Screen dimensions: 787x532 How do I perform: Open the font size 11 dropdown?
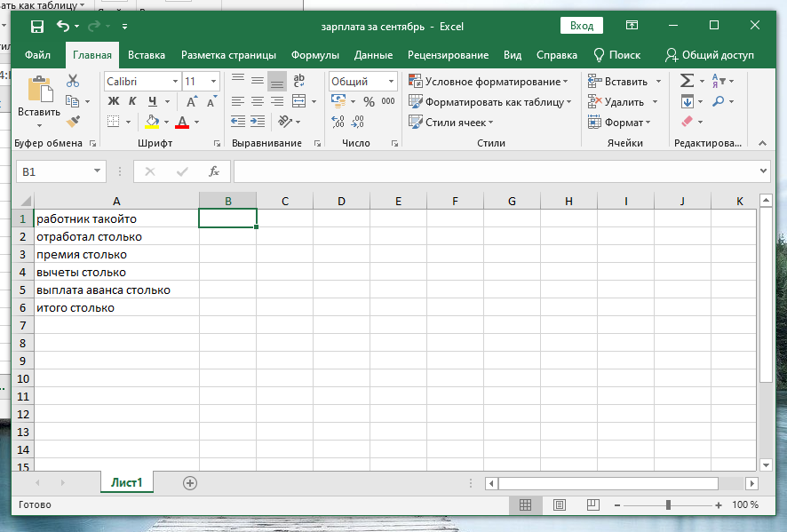214,82
